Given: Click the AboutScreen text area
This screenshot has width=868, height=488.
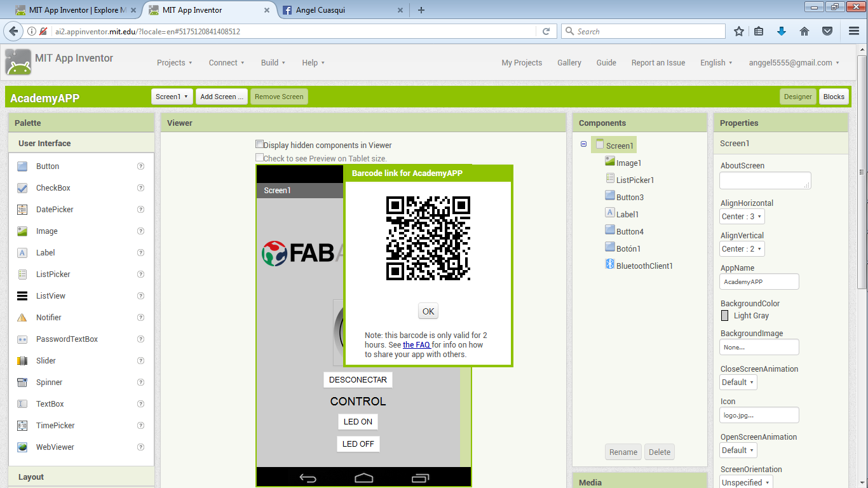Looking at the screenshot, I should tap(766, 180).
